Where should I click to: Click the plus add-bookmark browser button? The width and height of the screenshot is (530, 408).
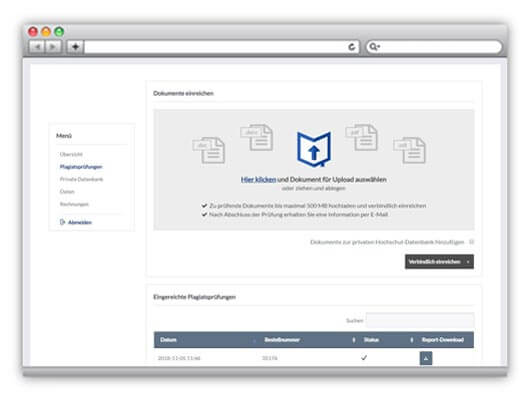coord(75,47)
